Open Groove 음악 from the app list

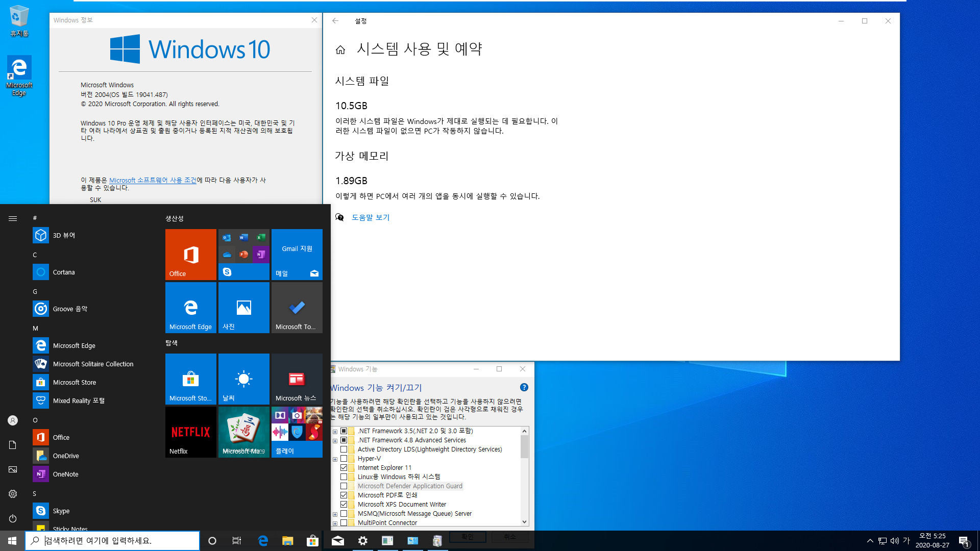pyautogui.click(x=92, y=309)
